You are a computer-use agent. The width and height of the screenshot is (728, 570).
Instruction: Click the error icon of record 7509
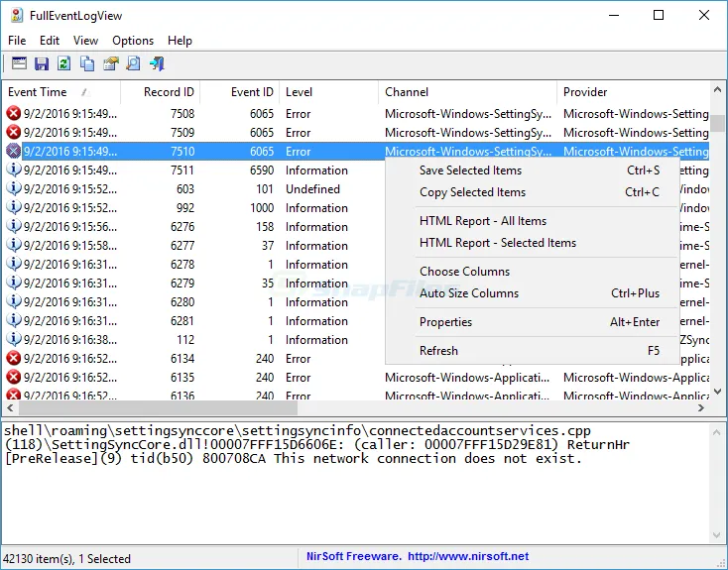[14, 132]
